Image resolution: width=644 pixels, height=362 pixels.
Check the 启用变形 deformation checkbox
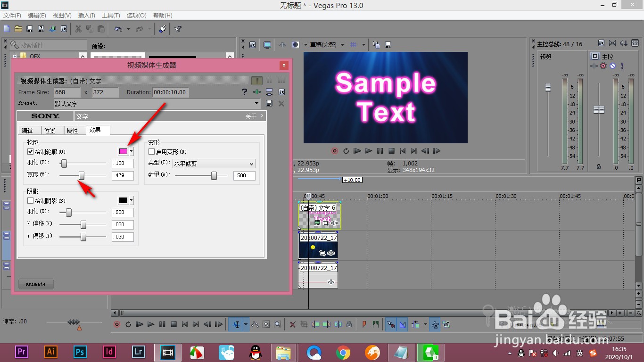coord(152,152)
